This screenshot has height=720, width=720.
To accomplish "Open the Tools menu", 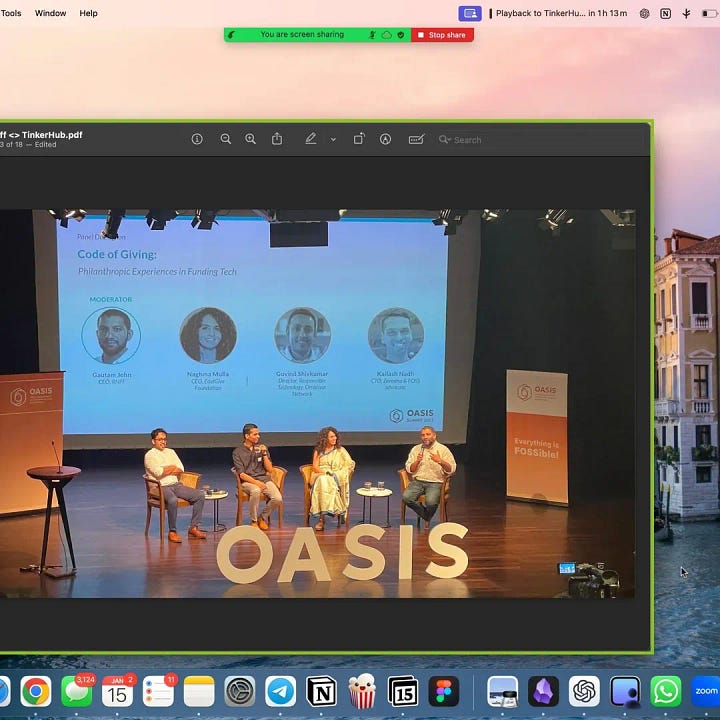I will click(x=11, y=13).
